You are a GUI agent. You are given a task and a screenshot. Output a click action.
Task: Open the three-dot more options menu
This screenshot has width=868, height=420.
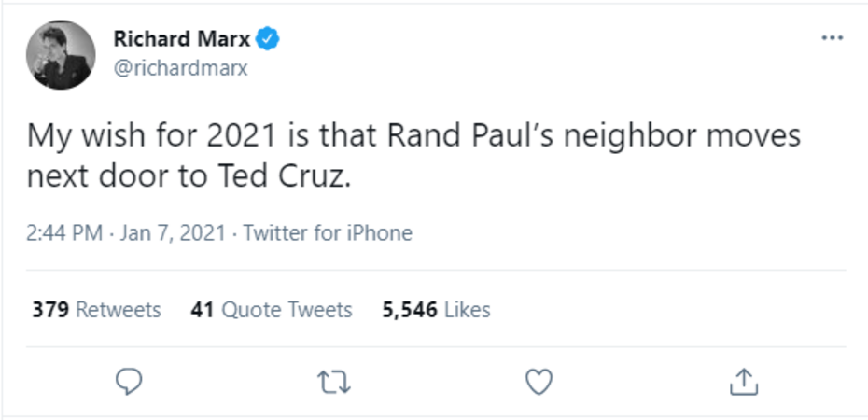click(831, 38)
